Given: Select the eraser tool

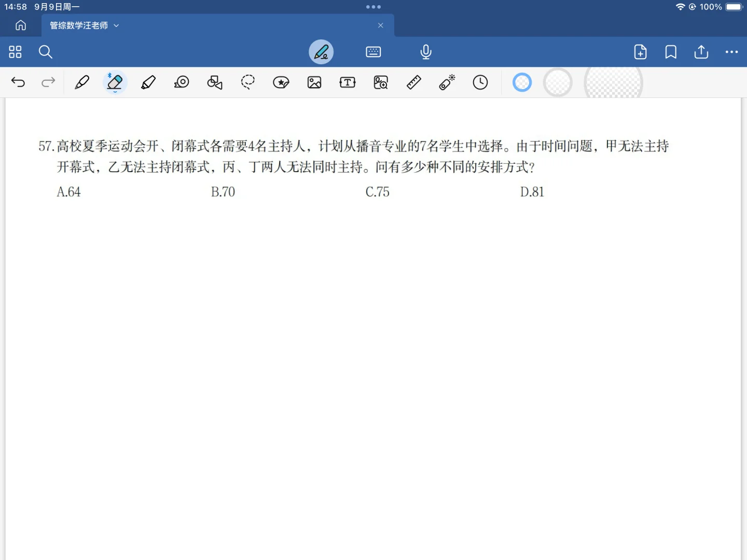Looking at the screenshot, I should pyautogui.click(x=115, y=82).
